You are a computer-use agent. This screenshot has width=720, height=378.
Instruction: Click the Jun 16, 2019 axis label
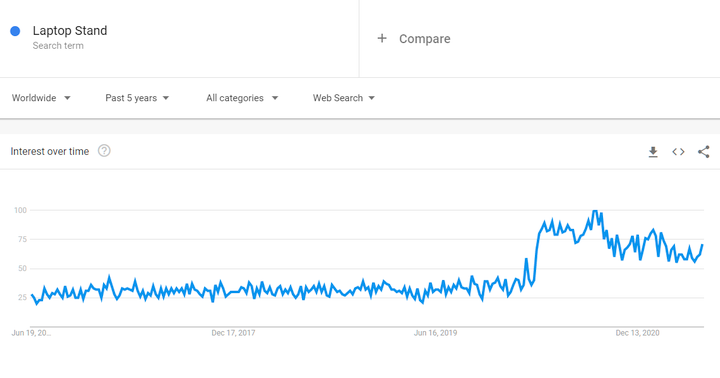(x=435, y=333)
